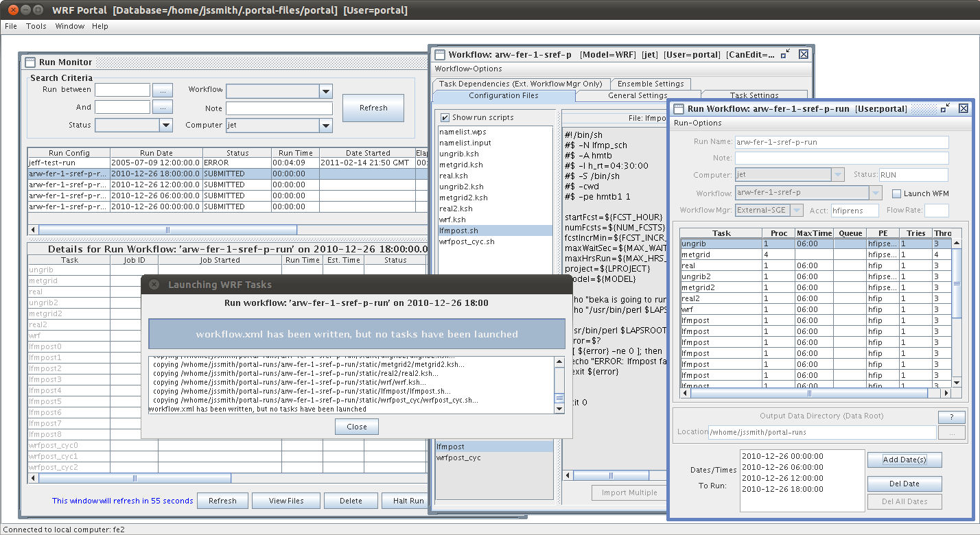
Task: Click the 'Add Date(s)' button
Action: coord(905,460)
